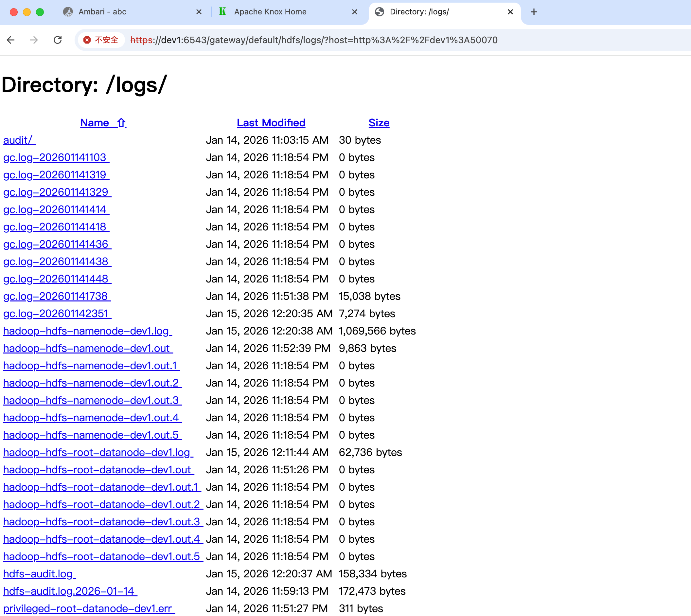Switch to the Apache Knox Home tab
This screenshot has width=691, height=616.
[x=270, y=11]
